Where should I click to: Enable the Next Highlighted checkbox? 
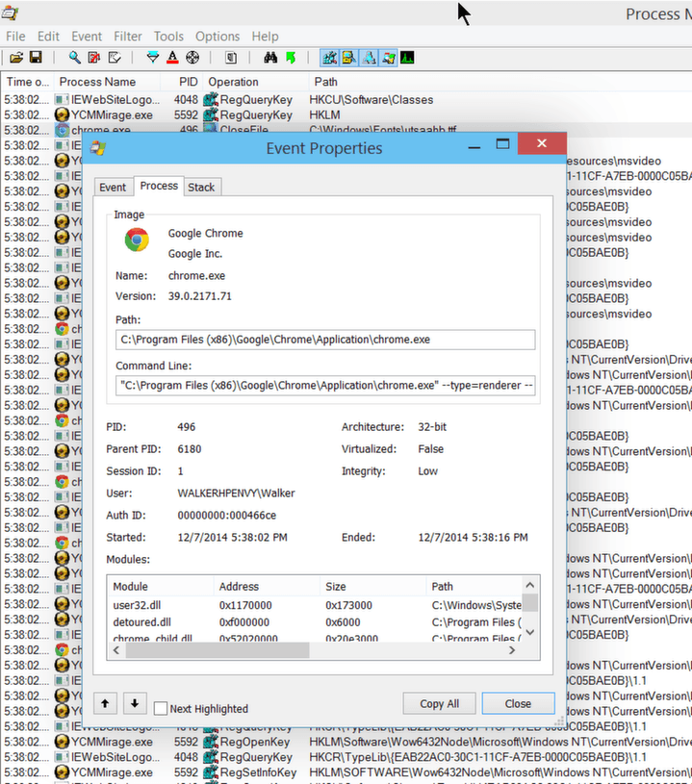tap(161, 709)
